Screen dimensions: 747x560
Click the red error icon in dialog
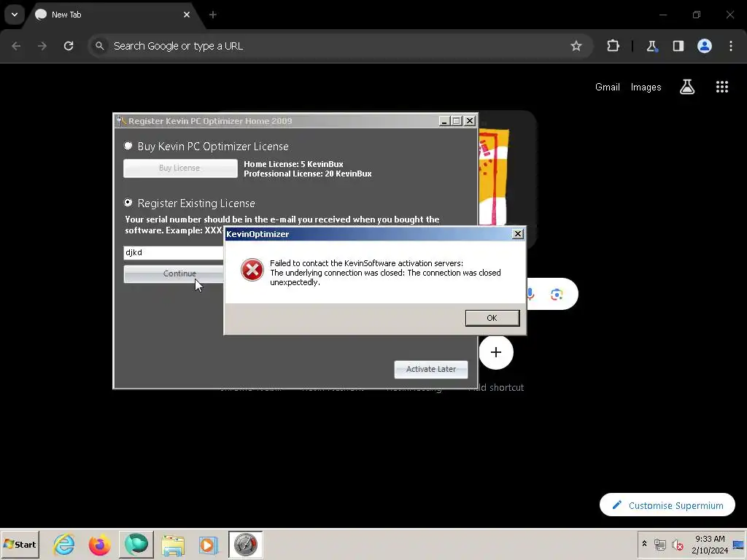coord(252,270)
